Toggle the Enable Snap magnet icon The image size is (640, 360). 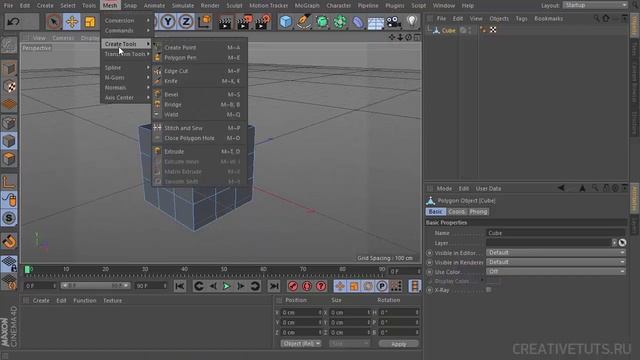click(9, 241)
